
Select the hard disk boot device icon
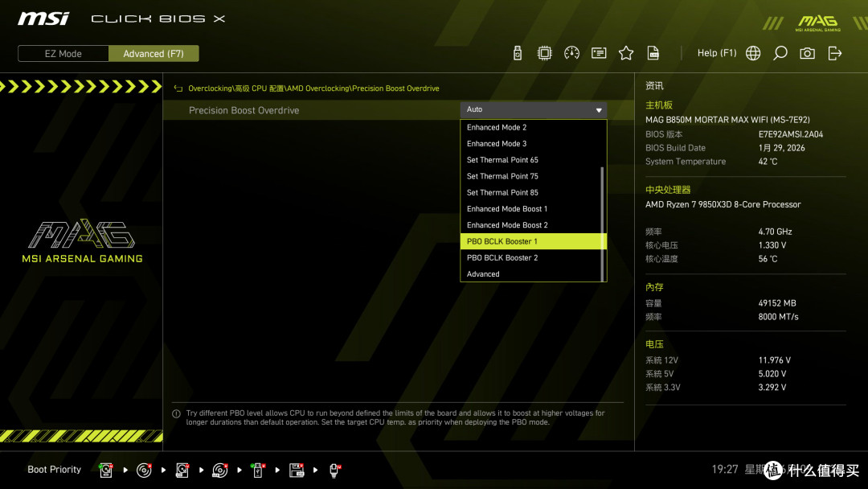(x=106, y=471)
